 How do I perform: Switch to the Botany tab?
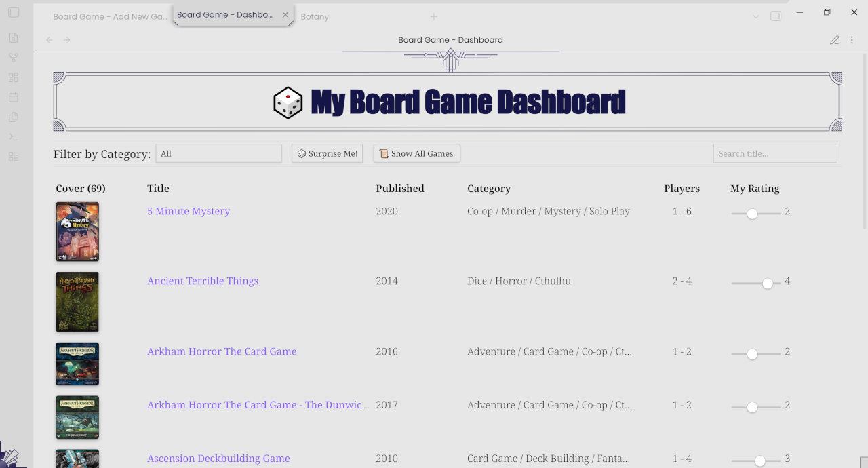[x=315, y=16]
